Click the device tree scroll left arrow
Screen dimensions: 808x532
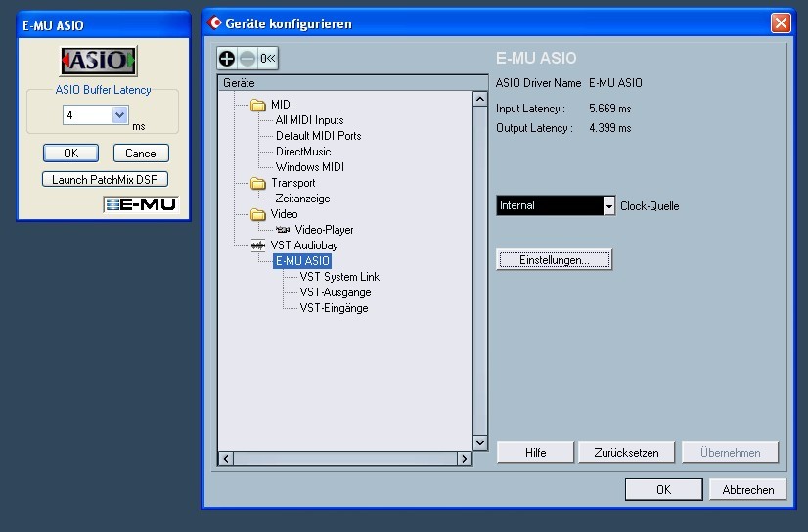[226, 459]
